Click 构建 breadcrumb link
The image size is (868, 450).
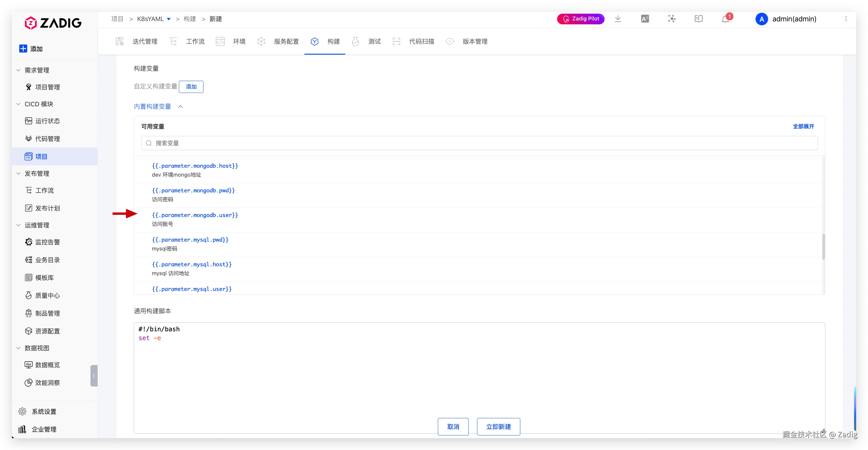[190, 19]
